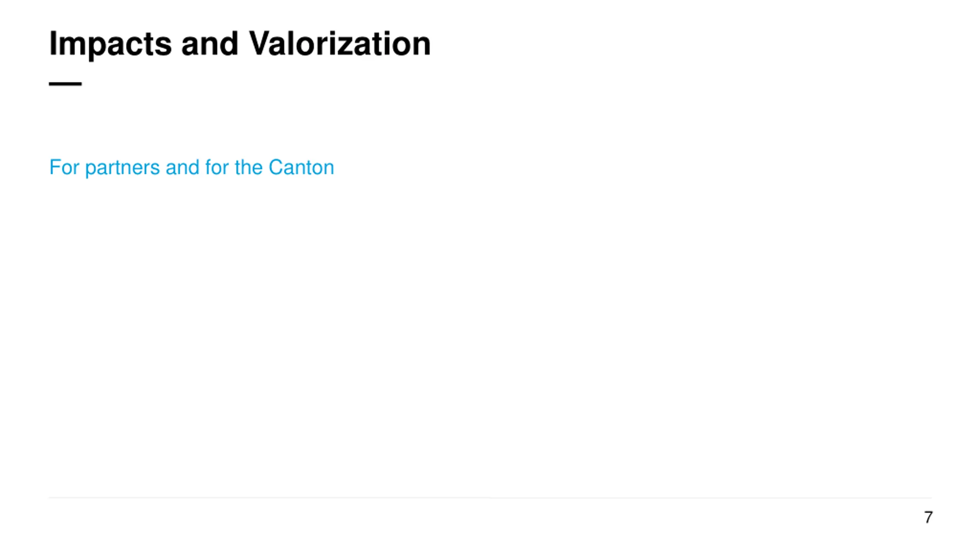Click the word "Canton" in the subtitle
Image resolution: width=980 pixels, height=551 pixels.
tap(301, 167)
